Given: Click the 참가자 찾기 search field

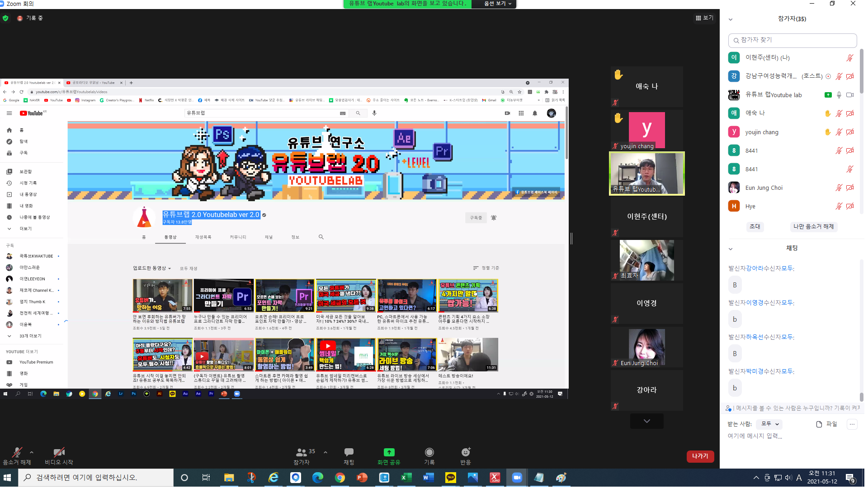Looking at the screenshot, I should point(793,40).
